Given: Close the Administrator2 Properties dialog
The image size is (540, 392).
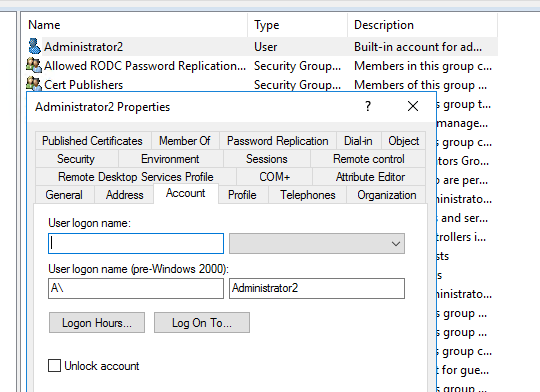Looking at the screenshot, I should pyautogui.click(x=413, y=106).
